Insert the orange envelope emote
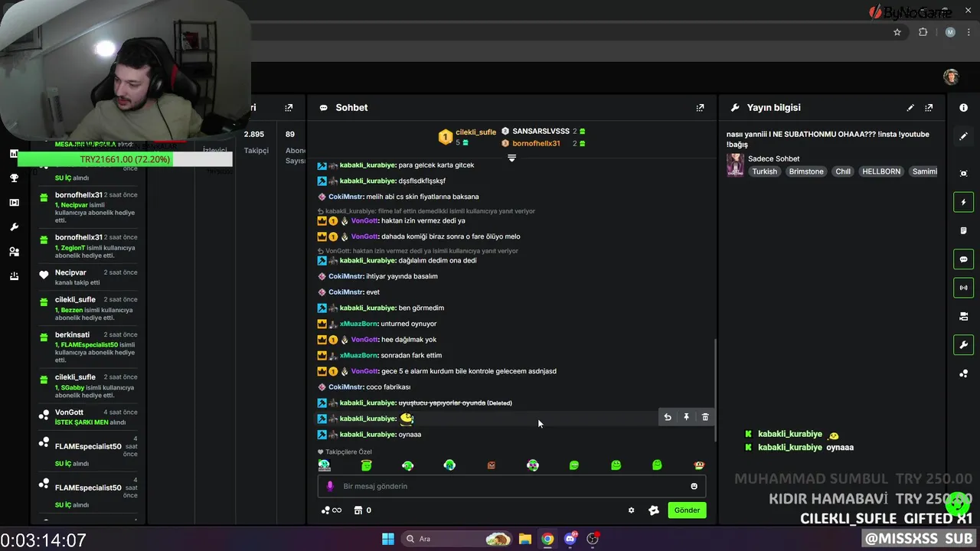Screen dimensions: 980x551 click(x=492, y=465)
